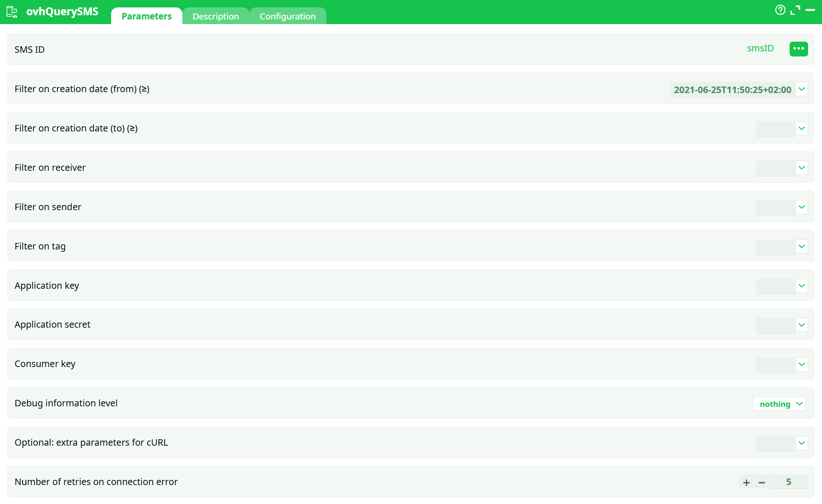822x504 pixels.
Task: Expand the Filter on tag dropdown
Action: [x=802, y=246]
